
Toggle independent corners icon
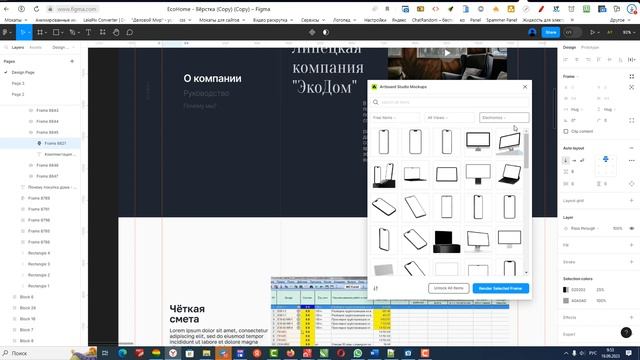[632, 120]
